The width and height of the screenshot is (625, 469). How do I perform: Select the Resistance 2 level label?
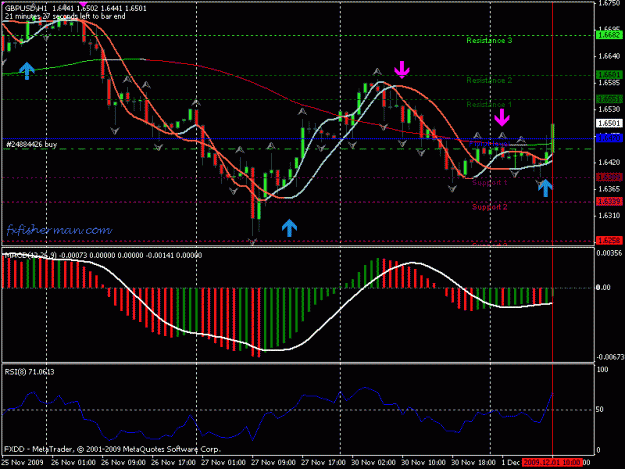(x=489, y=80)
